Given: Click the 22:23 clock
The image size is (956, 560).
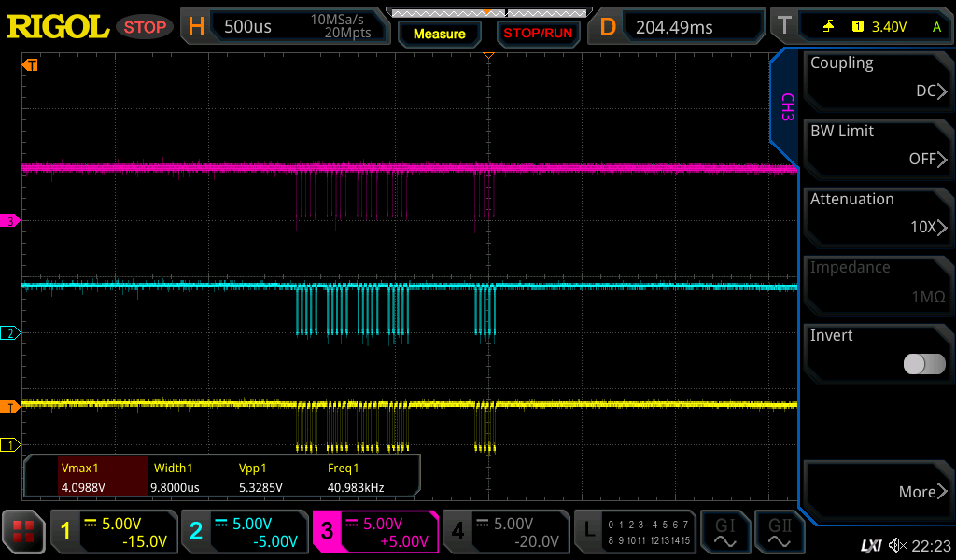Looking at the screenshot, I should point(931,546).
